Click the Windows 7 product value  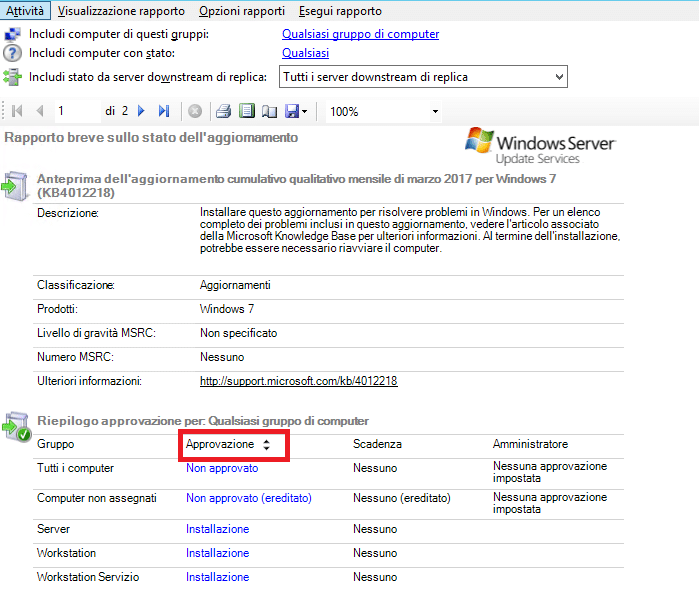[x=227, y=309]
